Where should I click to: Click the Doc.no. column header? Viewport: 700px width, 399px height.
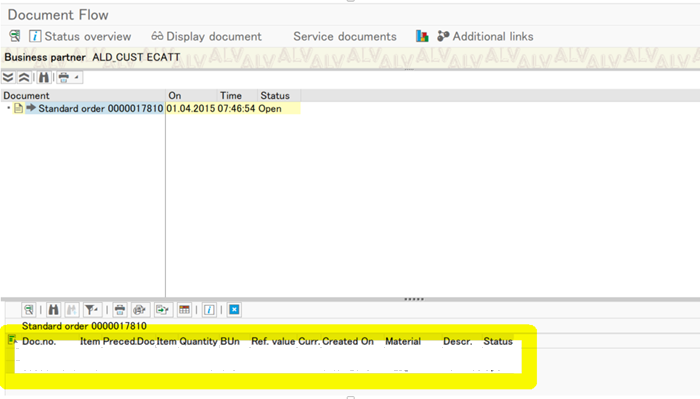coord(39,341)
